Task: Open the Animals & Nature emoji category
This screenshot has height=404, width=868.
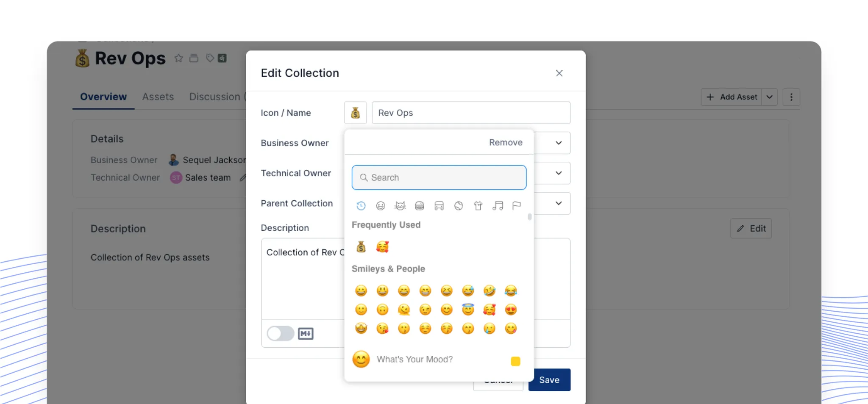Action: (x=400, y=206)
